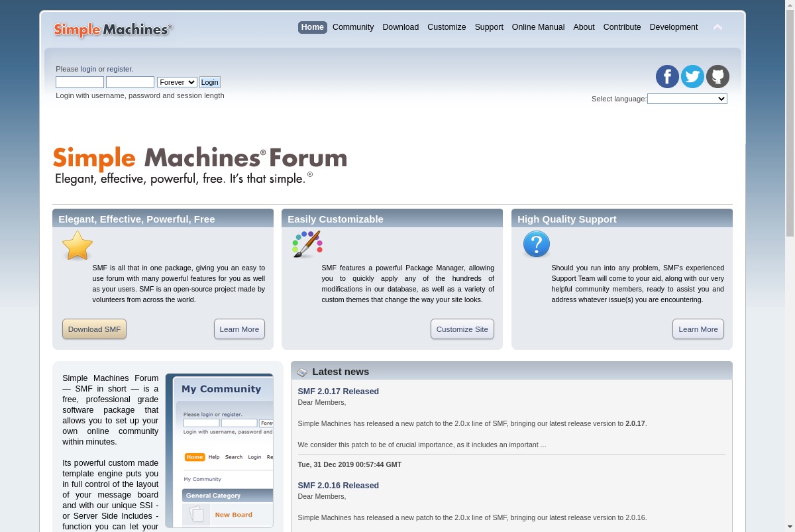
Task: Click the Elegant, Effective, Powerful, Free heading
Action: point(136,219)
